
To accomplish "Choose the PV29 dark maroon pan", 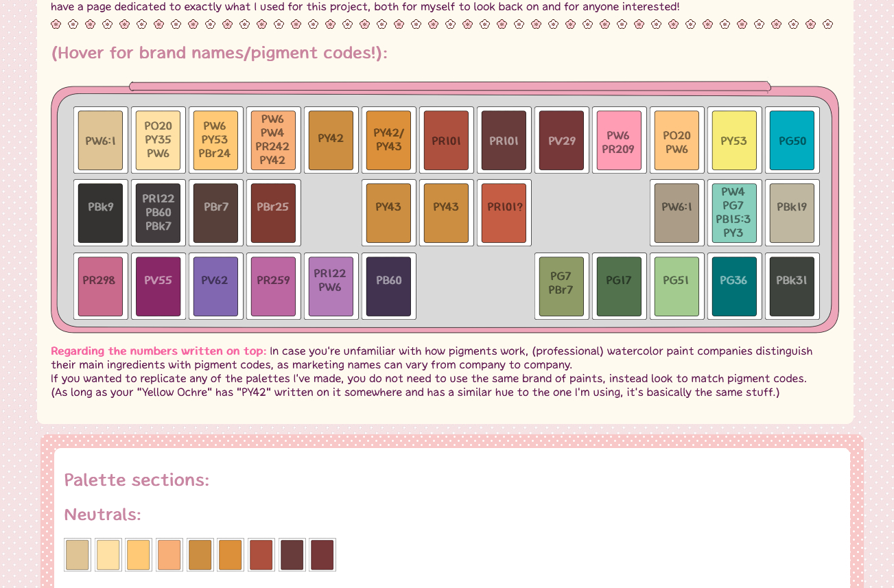I will pyautogui.click(x=561, y=141).
